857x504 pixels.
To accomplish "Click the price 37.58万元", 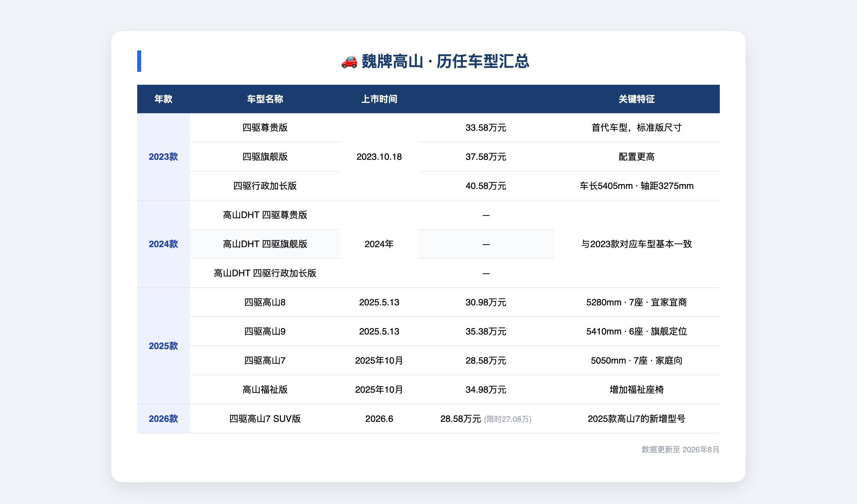I will pyautogui.click(x=486, y=157).
